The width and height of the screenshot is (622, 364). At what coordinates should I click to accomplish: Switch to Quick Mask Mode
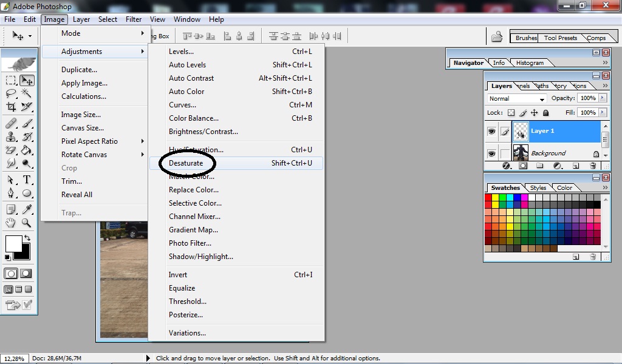click(26, 274)
